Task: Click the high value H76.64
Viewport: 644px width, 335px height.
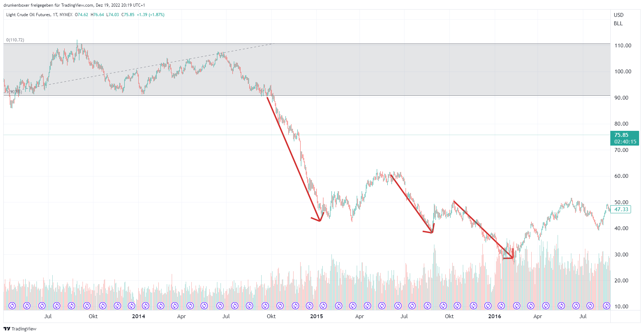Action: coord(97,15)
